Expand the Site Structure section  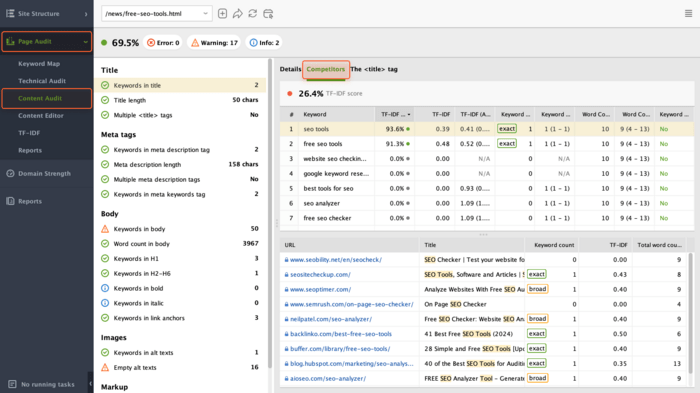pyautogui.click(x=86, y=14)
